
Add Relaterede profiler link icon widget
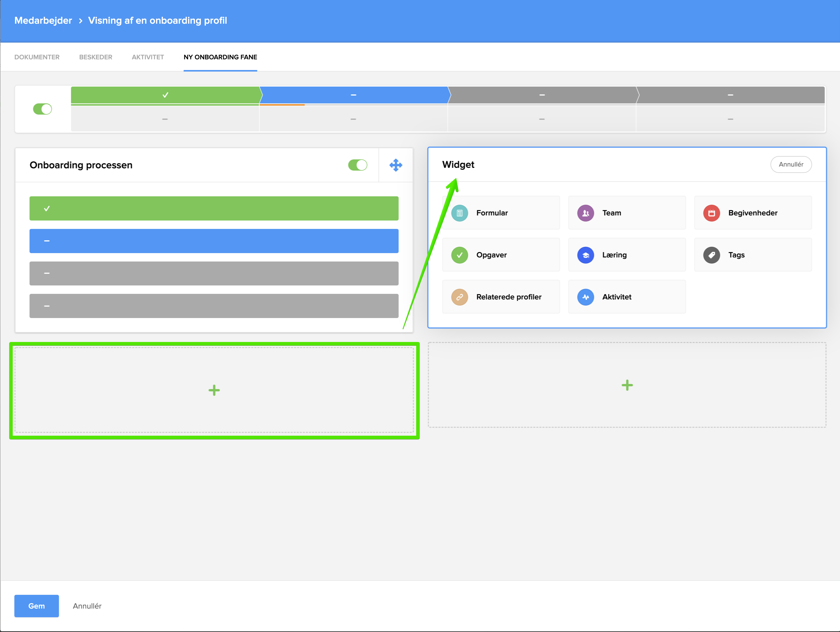(x=459, y=297)
